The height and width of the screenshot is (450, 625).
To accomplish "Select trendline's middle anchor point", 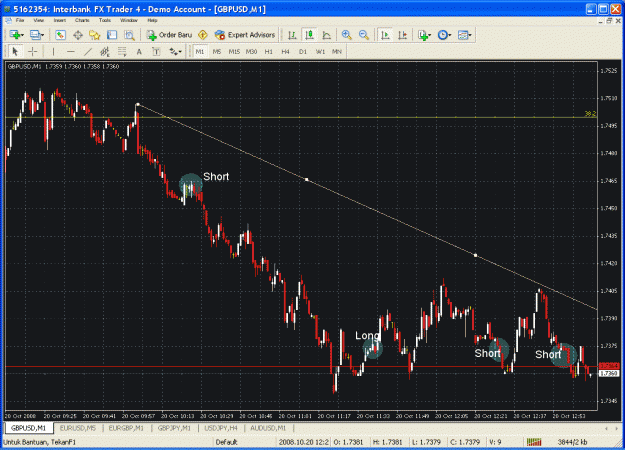I will [x=307, y=180].
